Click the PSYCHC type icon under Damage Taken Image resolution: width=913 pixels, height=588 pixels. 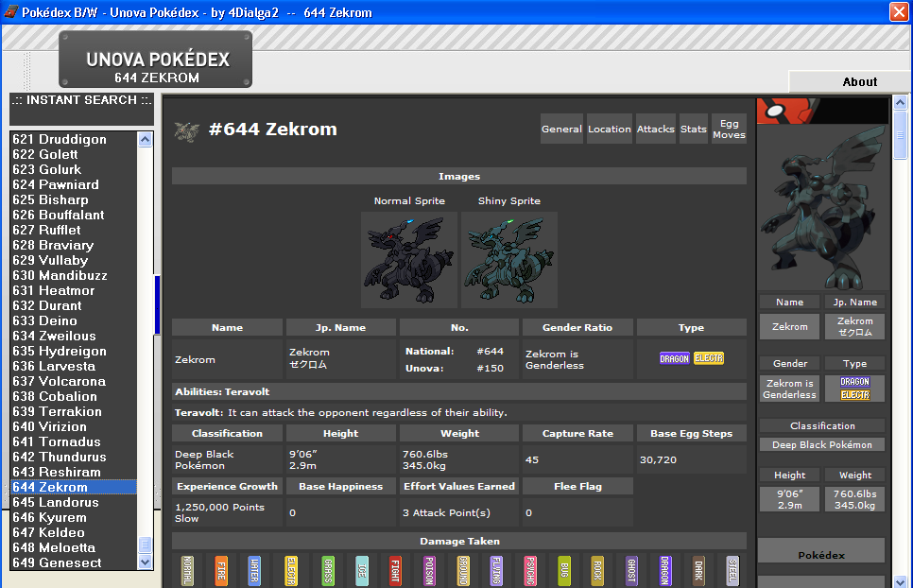(x=530, y=570)
